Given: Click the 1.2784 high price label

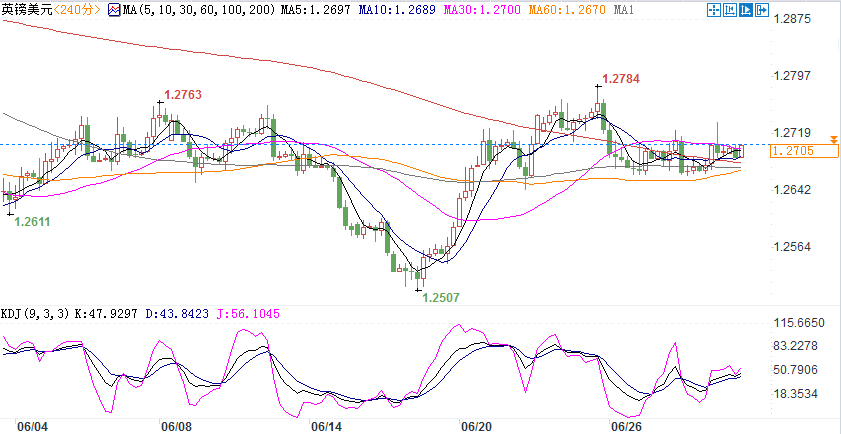Looking at the screenshot, I should (x=620, y=78).
